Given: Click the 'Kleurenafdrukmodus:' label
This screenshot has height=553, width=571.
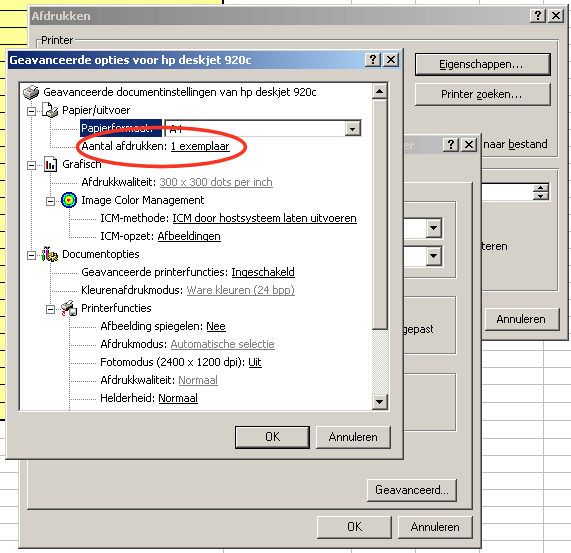Looking at the screenshot, I should click(x=132, y=290).
